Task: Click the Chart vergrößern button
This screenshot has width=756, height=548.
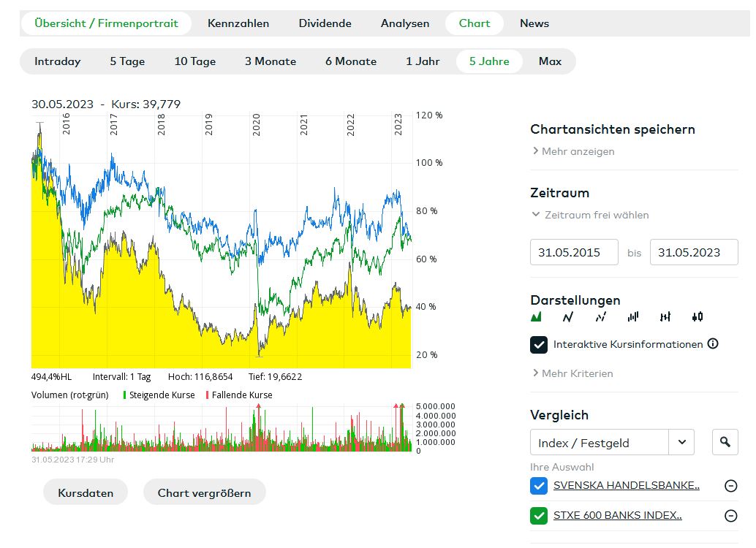Action: pos(204,492)
